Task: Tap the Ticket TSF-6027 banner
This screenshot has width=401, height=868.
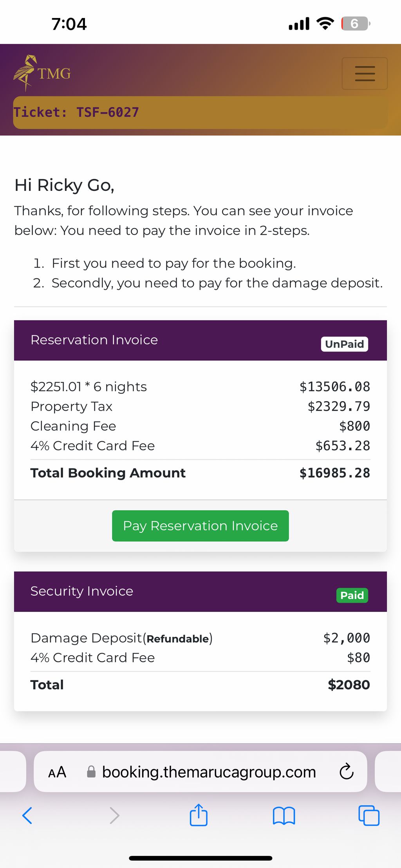Action: [x=200, y=112]
